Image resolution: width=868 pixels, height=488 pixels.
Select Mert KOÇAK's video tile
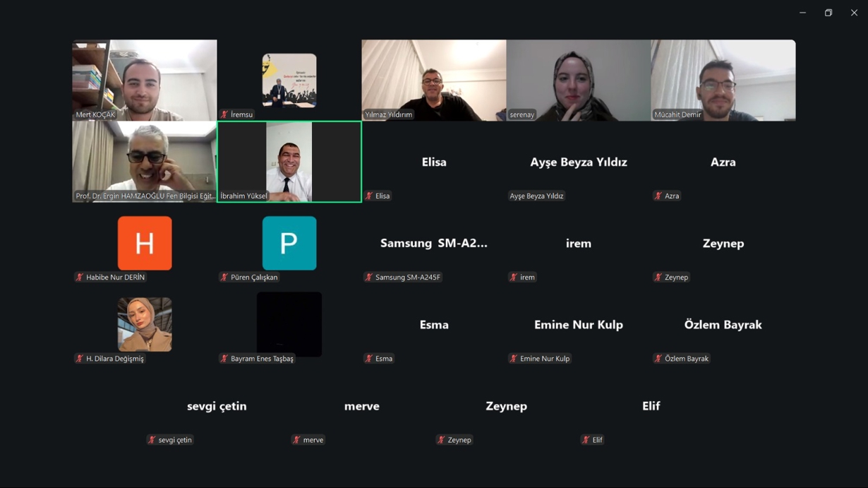[145, 81]
